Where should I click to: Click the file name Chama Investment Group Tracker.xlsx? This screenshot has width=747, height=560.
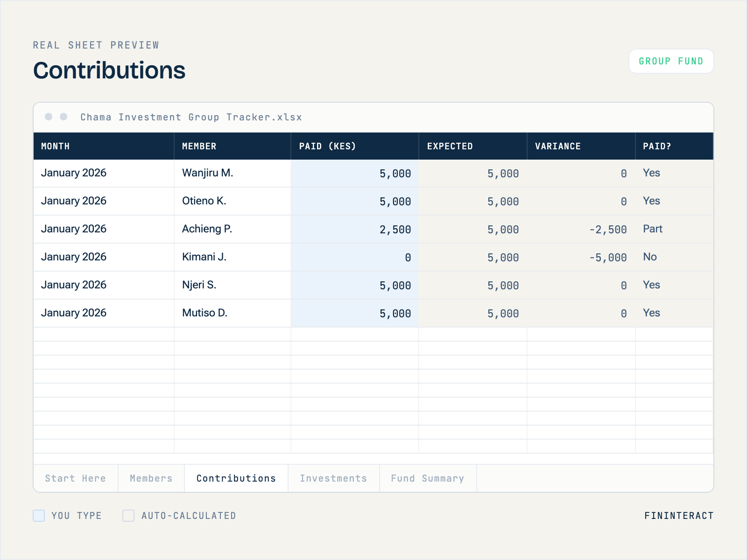click(191, 117)
